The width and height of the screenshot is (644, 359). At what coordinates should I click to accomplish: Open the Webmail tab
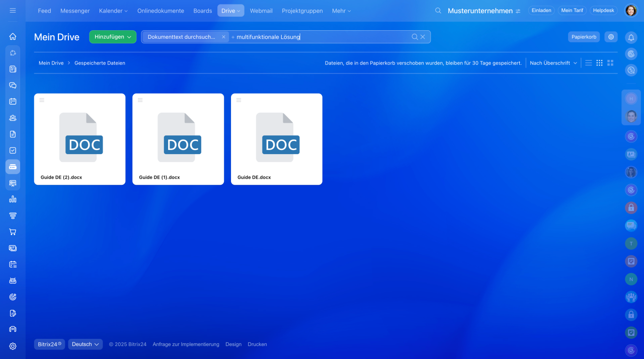(261, 11)
